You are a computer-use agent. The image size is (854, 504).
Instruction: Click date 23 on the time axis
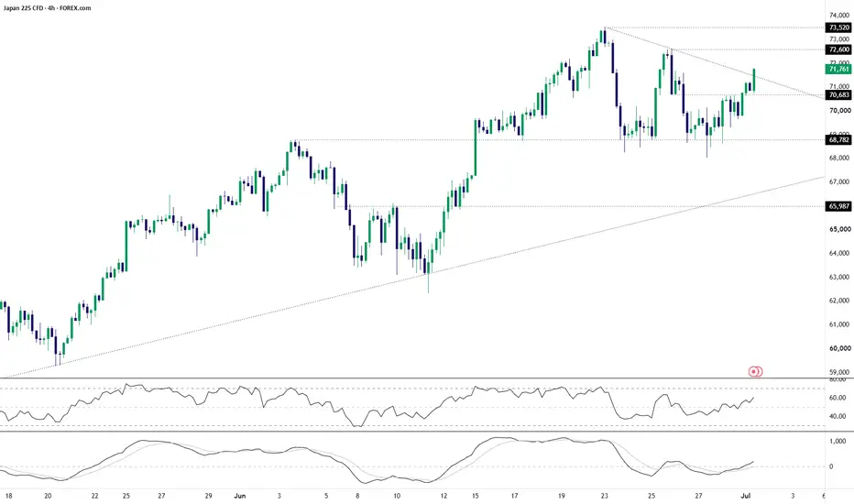pyautogui.click(x=605, y=496)
